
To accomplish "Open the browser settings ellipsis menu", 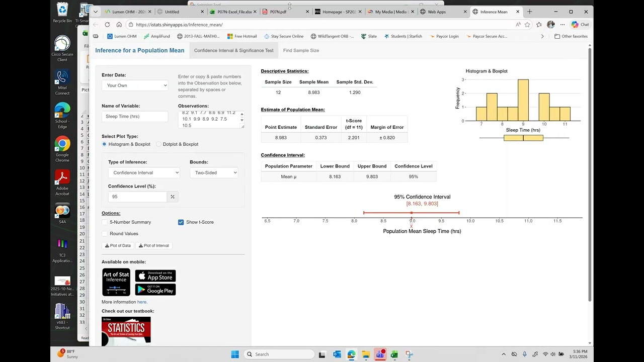I will 562,24.
